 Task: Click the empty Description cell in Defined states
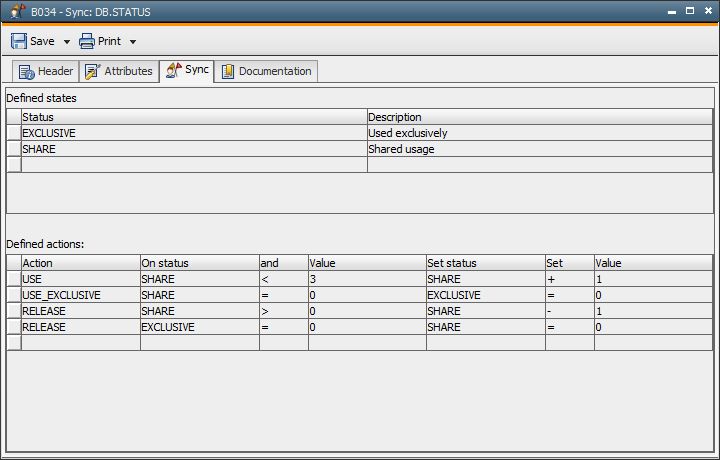pyautogui.click(x=540, y=165)
